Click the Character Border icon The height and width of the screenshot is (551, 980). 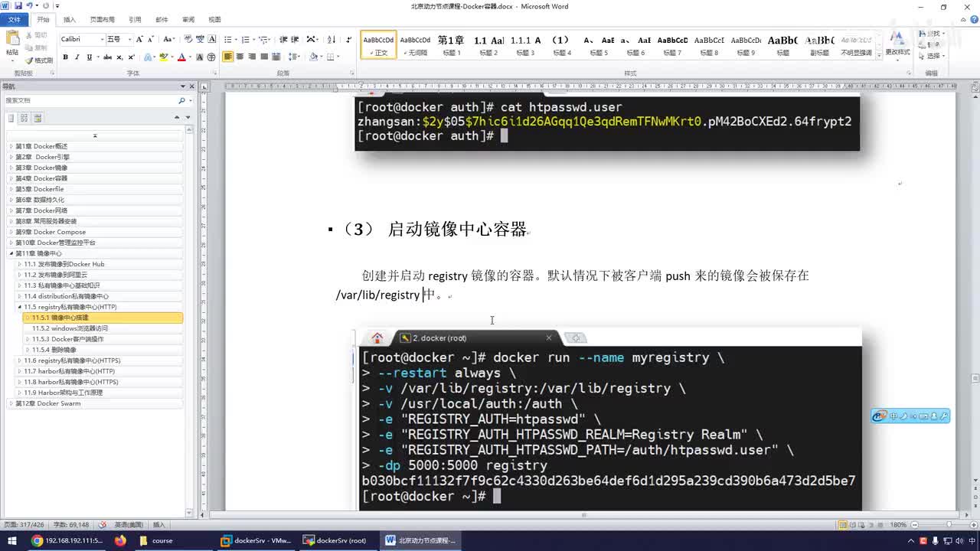211,39
